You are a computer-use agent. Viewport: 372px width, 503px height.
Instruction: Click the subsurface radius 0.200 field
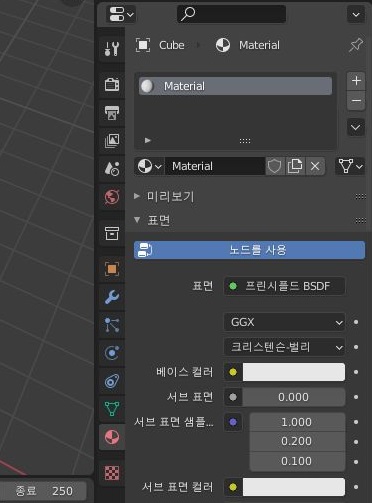coord(297,441)
